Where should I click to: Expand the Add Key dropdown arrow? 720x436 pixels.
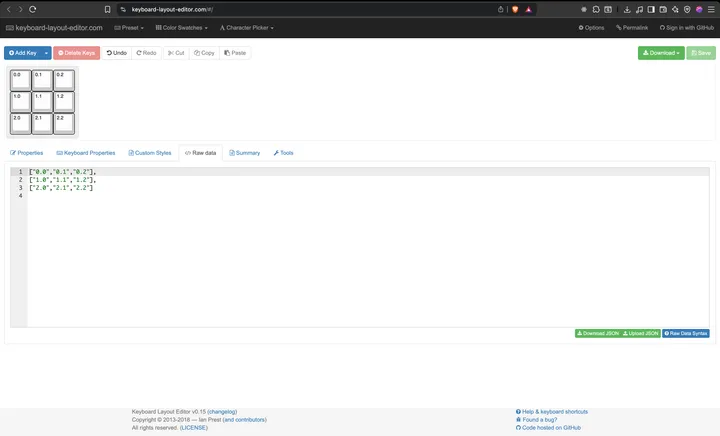pos(46,52)
